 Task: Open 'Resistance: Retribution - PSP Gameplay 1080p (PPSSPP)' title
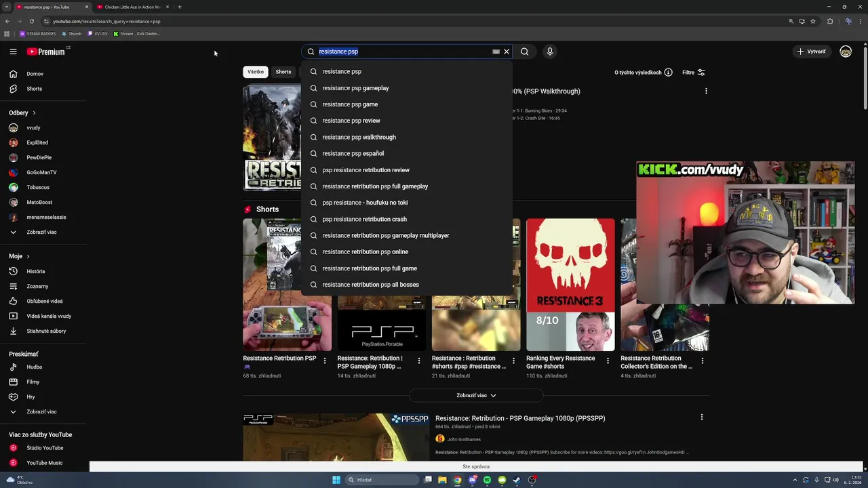520,418
